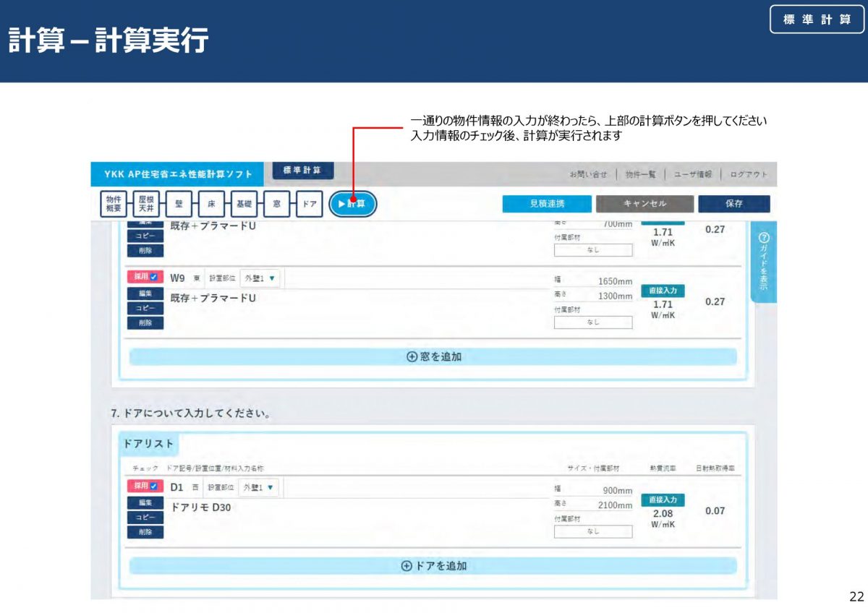The height and width of the screenshot is (613, 868).
Task: Open the ガイドを表示 help side tab
Action: pos(764,262)
